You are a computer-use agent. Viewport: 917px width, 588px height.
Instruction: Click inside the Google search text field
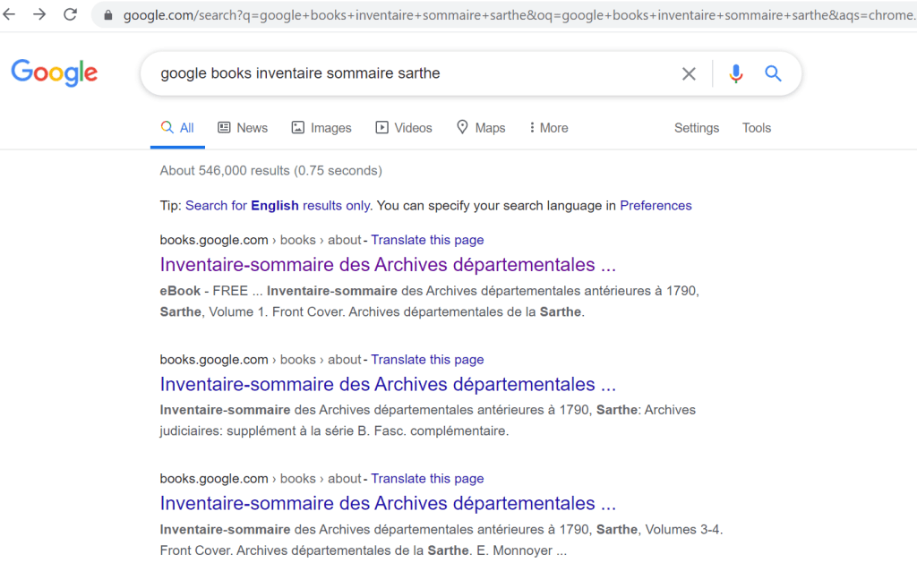pos(403,73)
